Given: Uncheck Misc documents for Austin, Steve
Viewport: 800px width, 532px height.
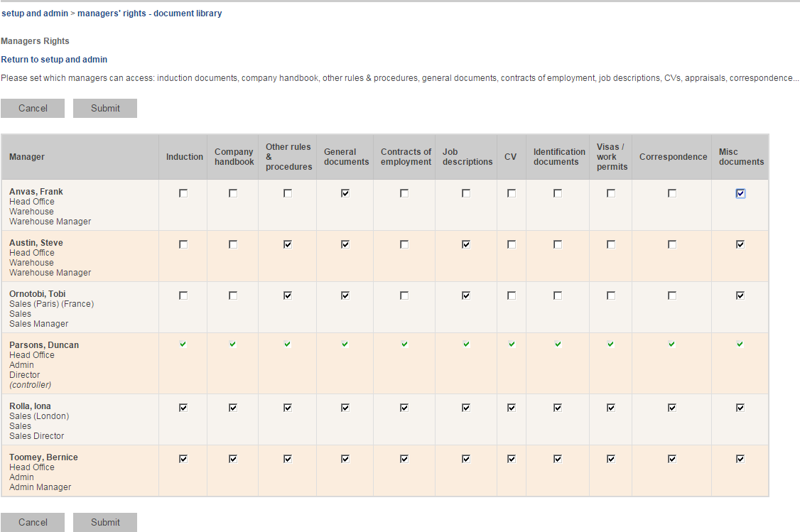Looking at the screenshot, I should pos(740,244).
